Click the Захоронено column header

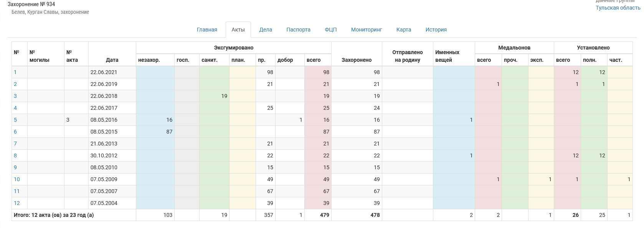[357, 60]
